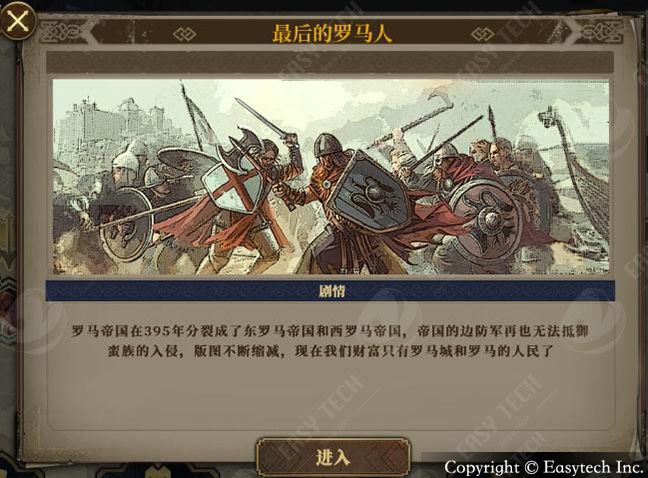648x478 pixels.
Task: Click the diamond ornament left of 进入
Action: click(283, 458)
